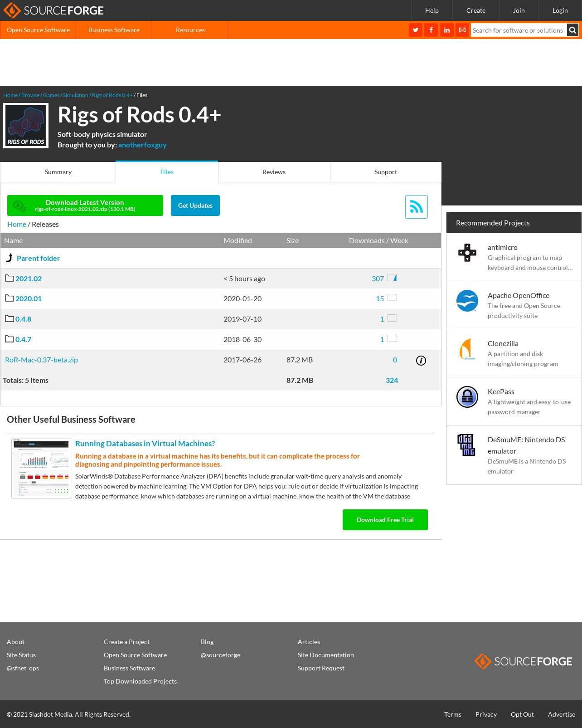582x728 pixels.
Task: Click the Clonezilla project icon
Action: [x=467, y=349]
